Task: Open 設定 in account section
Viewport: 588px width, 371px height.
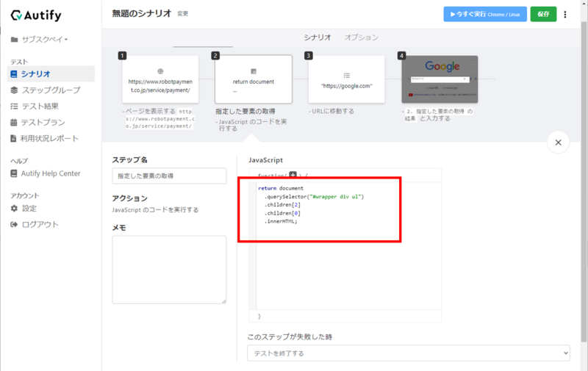Action: tap(29, 209)
